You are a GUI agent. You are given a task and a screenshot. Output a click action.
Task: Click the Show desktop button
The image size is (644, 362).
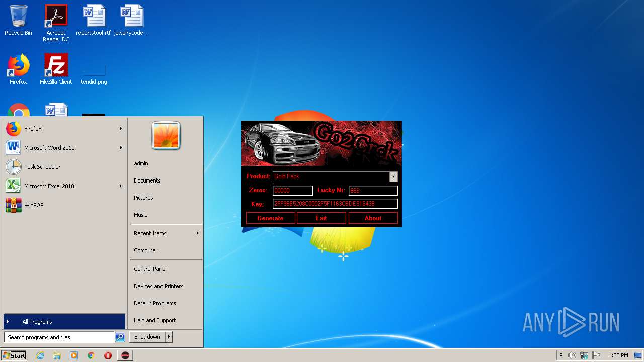[638, 355]
